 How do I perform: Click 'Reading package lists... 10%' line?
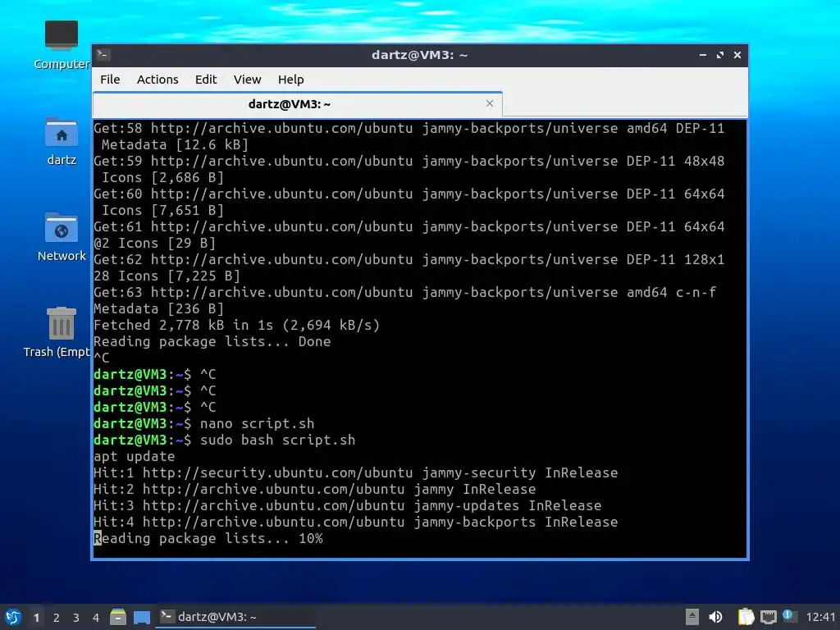click(x=208, y=538)
